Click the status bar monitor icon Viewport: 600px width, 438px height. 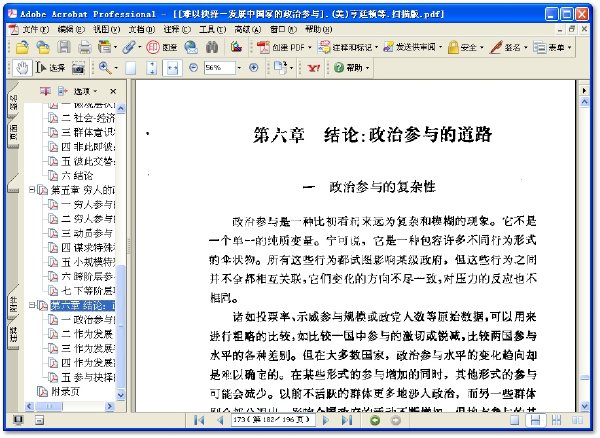(x=18, y=420)
